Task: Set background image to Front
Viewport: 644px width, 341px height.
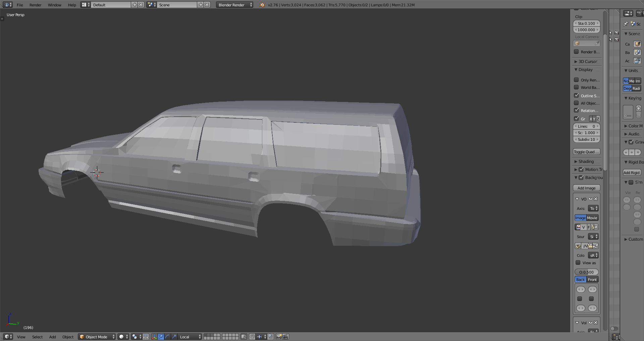Action: tap(592, 279)
